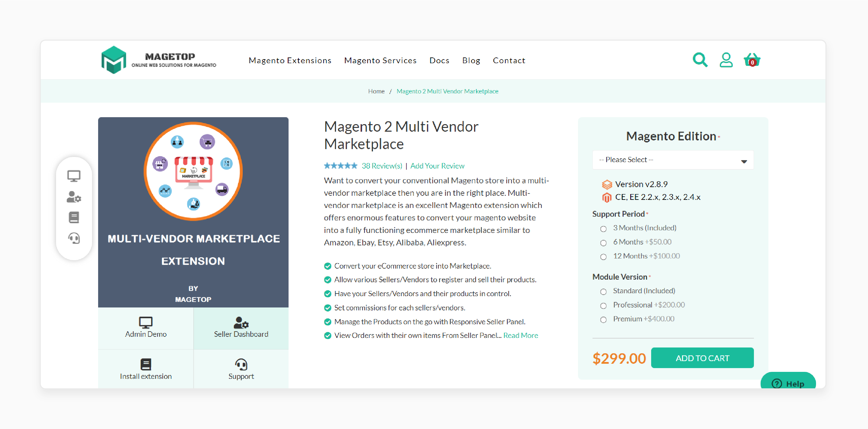
Task: Click the headset support icon in sidebar
Action: click(x=74, y=239)
